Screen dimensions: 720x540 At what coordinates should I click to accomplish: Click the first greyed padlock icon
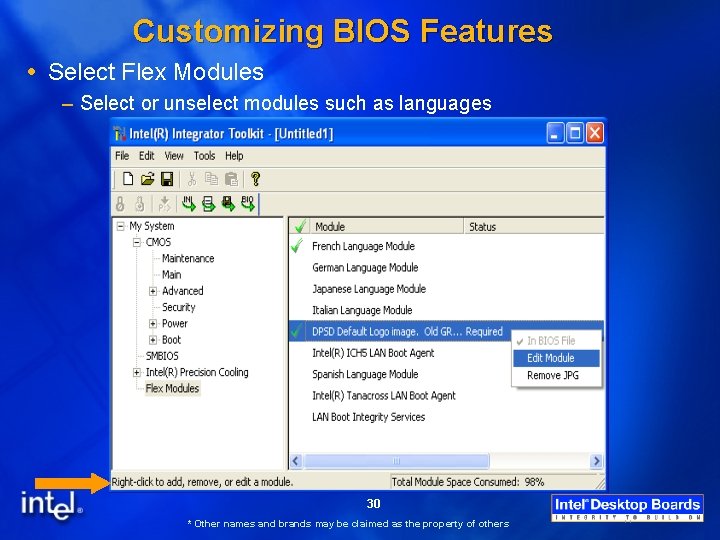coord(120,203)
